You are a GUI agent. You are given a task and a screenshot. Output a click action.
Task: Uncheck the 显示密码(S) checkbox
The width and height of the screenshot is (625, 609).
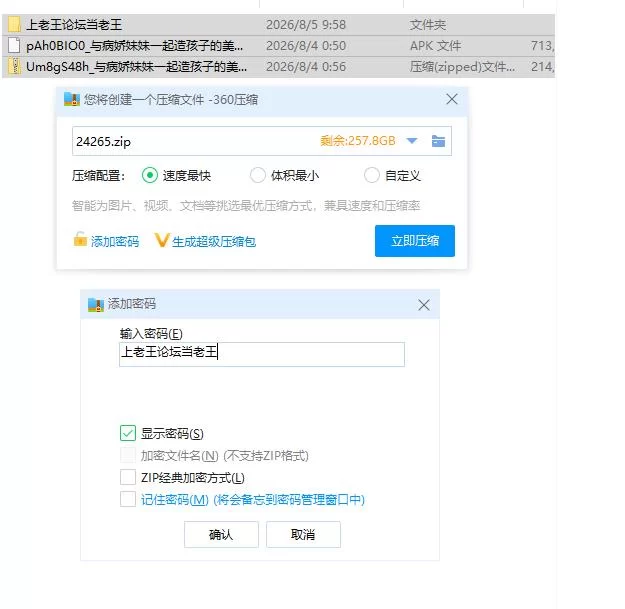(x=128, y=433)
